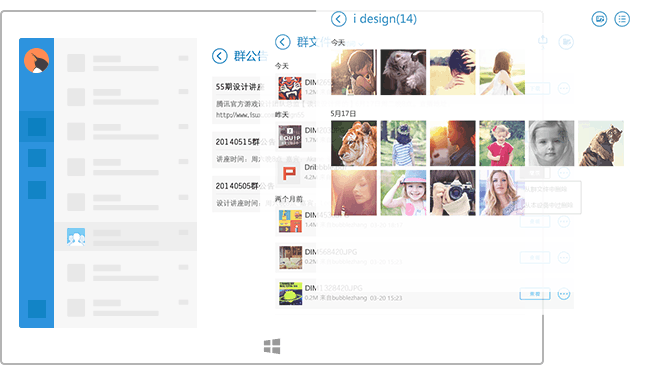Open the gray kitten photo
This screenshot has height=365, width=645.
(x=403, y=72)
